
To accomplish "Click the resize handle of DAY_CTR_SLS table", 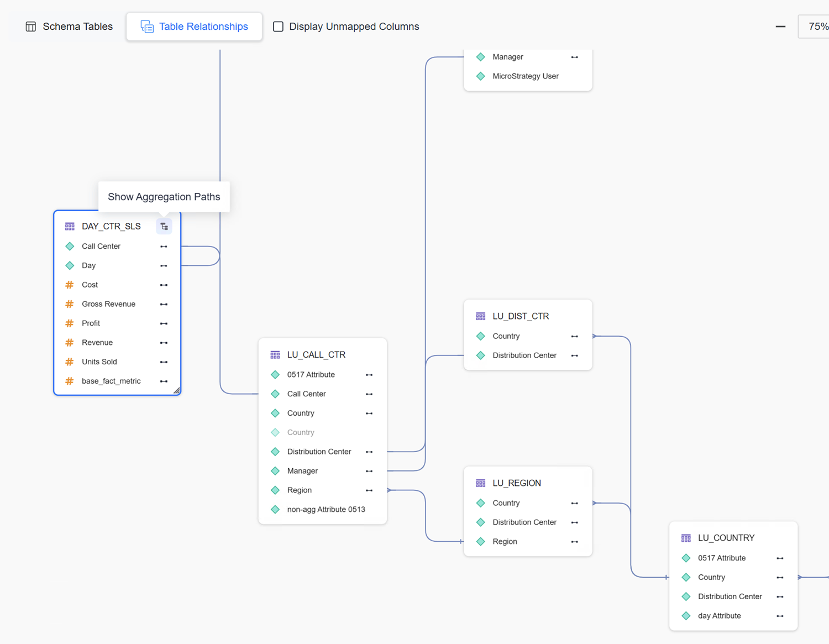I will 177,391.
